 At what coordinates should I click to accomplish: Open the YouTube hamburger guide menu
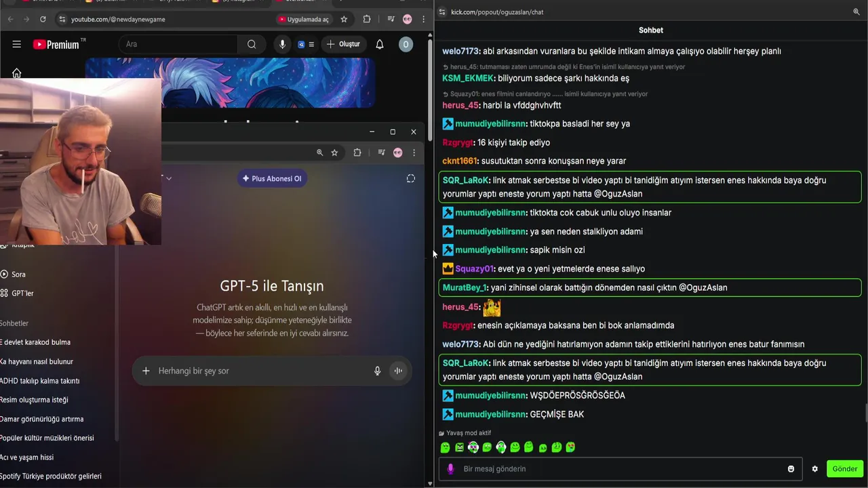pos(16,44)
